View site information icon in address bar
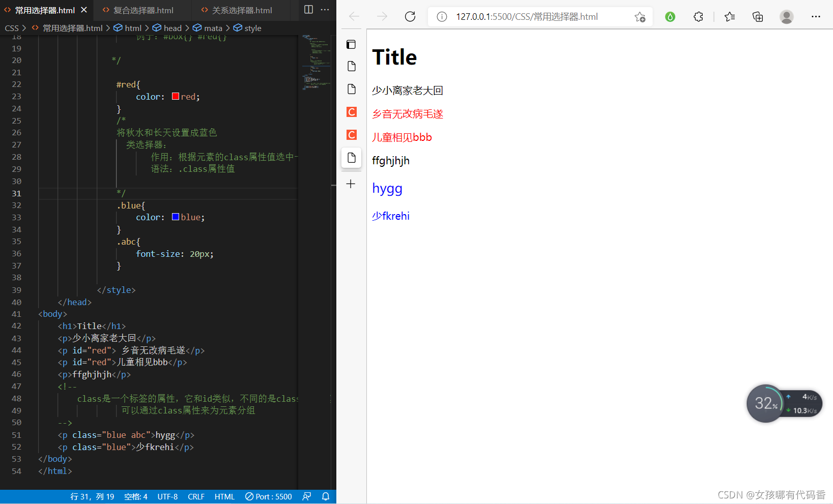The height and width of the screenshot is (504, 833). (x=442, y=17)
